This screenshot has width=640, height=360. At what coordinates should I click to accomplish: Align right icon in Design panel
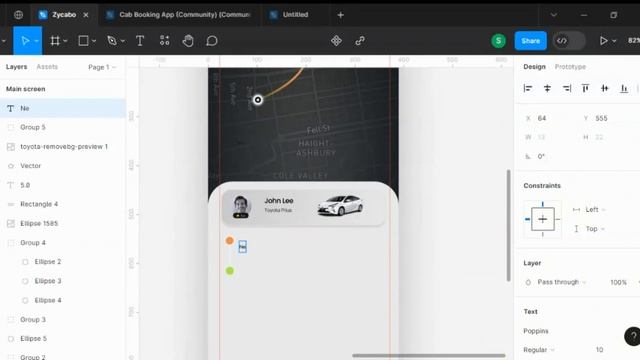click(x=567, y=88)
